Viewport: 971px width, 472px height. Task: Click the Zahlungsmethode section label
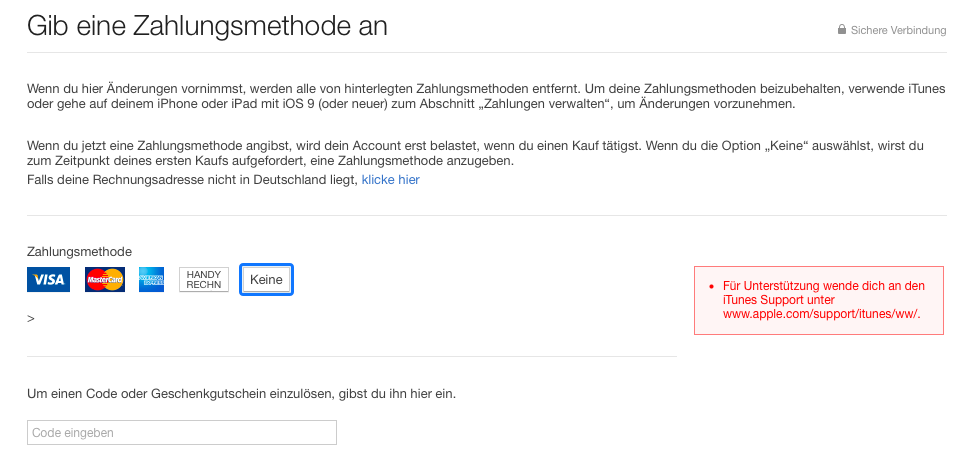point(79,252)
